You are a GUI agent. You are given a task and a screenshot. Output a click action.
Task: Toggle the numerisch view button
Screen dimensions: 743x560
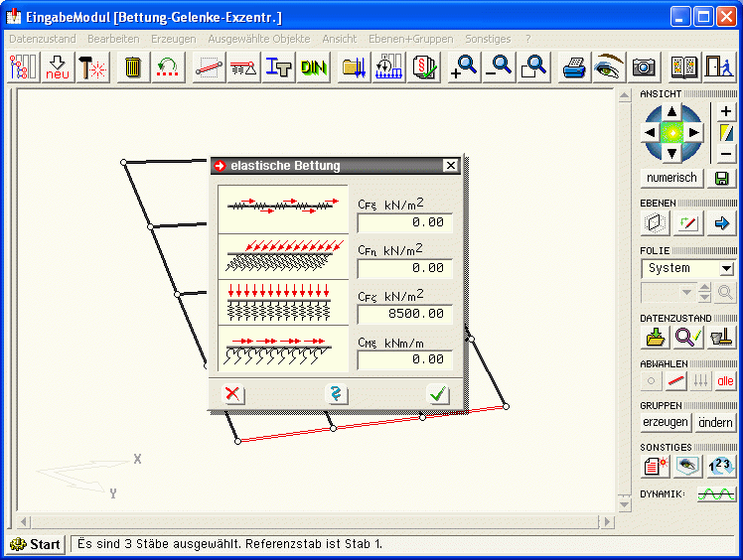pyautogui.click(x=671, y=179)
